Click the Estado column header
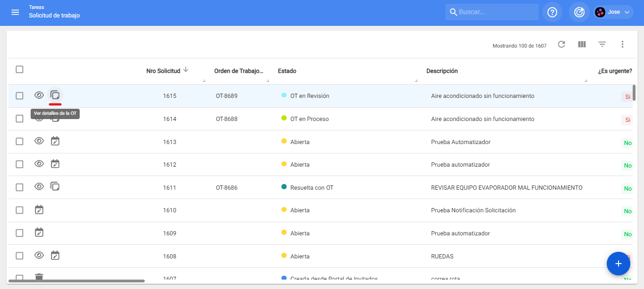The height and width of the screenshot is (289, 644). [287, 71]
